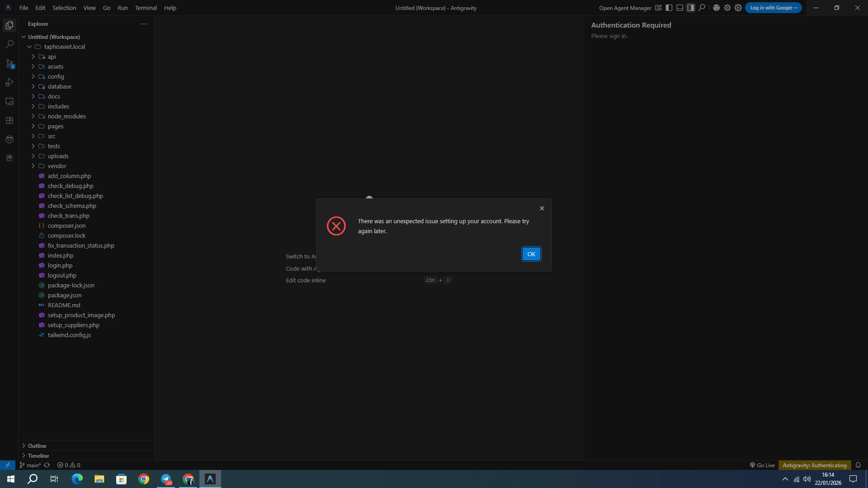Open the File menu
The width and height of the screenshot is (868, 488).
pyautogui.click(x=24, y=8)
